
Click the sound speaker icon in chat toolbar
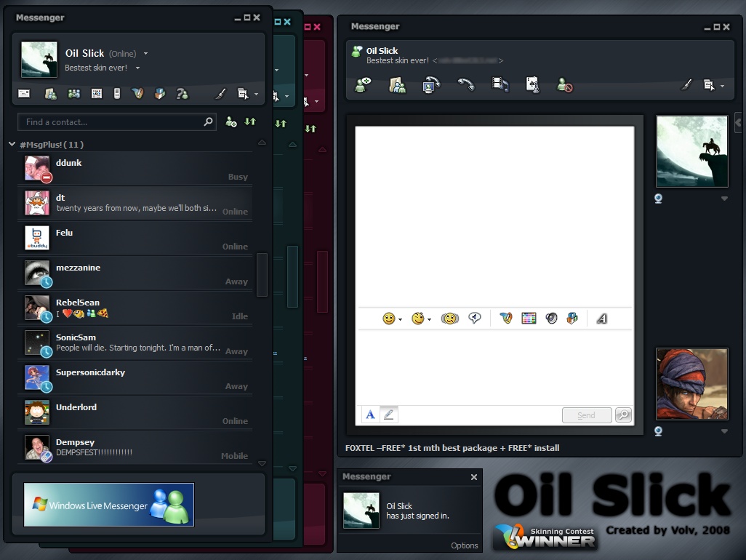click(x=551, y=319)
